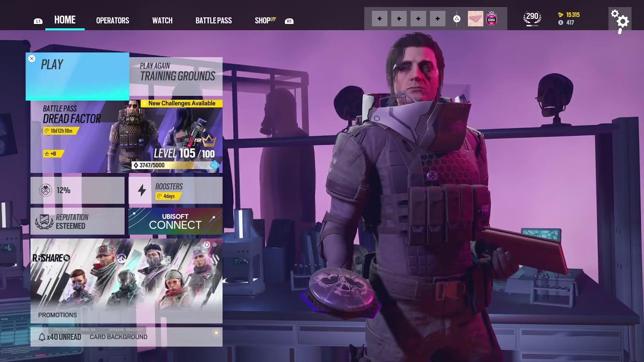Close the X on the PLAY tile

tap(32, 58)
